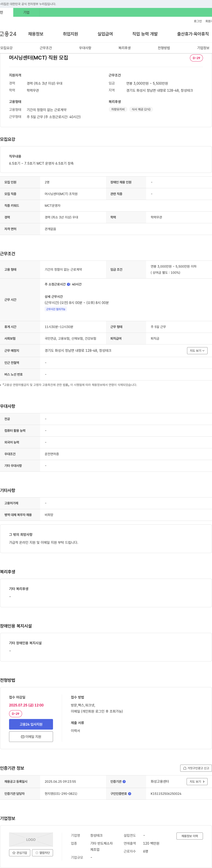Click the 이메일 지원 button

point(31,737)
